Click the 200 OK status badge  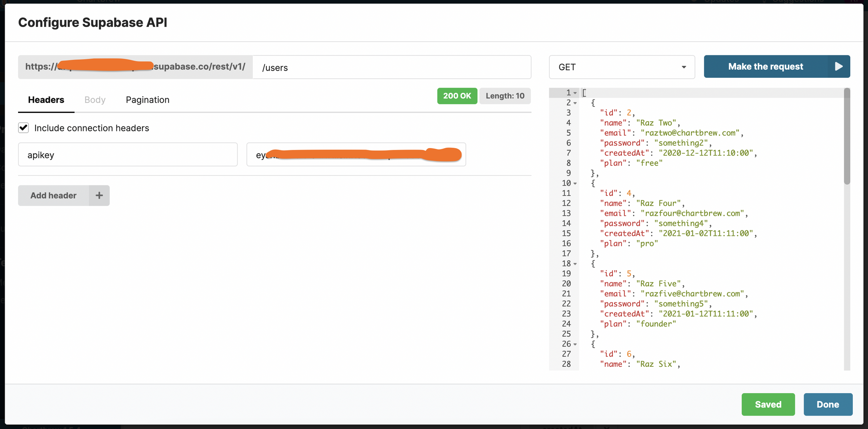tap(457, 96)
